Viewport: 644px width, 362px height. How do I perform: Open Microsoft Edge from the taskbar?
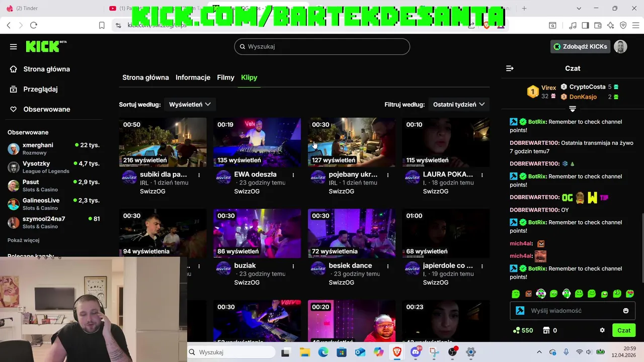[323, 352]
